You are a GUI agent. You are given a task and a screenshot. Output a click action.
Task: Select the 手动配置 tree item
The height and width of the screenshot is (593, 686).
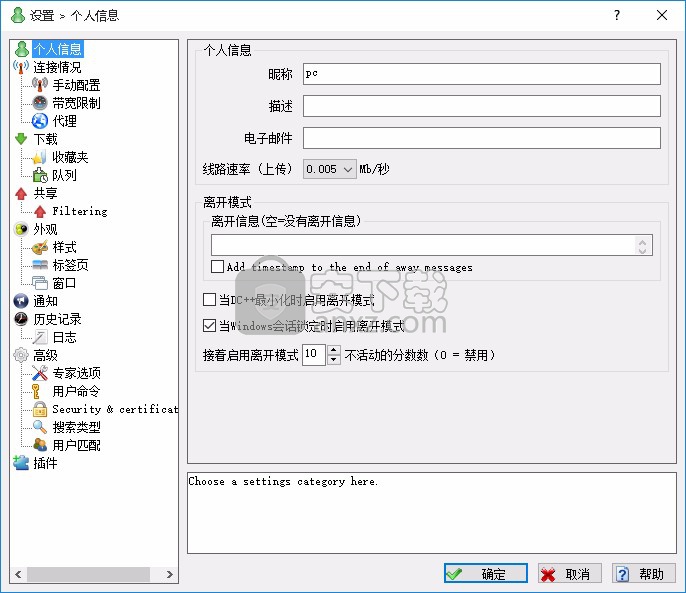[x=77, y=85]
